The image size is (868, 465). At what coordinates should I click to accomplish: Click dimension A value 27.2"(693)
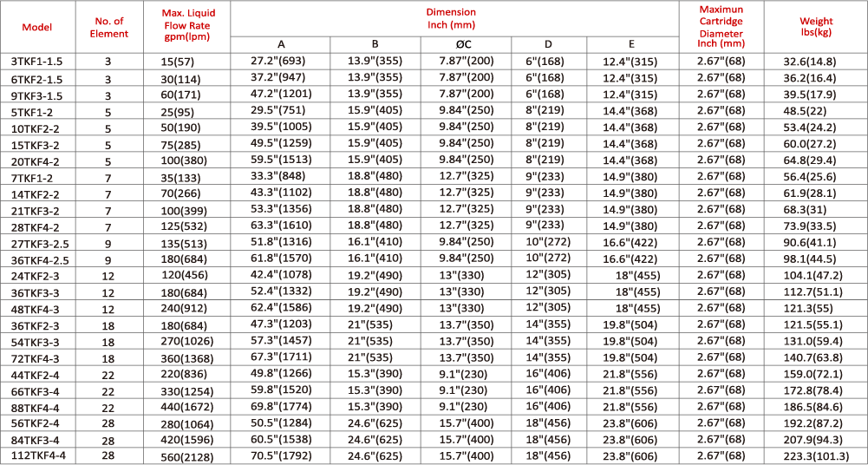point(277,61)
